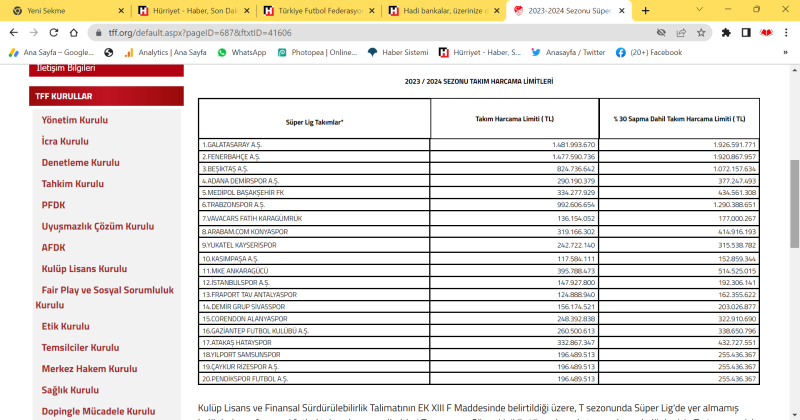This screenshot has width=800, height=420.
Task: Open the İletişim Bilgileri sidebar link
Action: coord(106,69)
